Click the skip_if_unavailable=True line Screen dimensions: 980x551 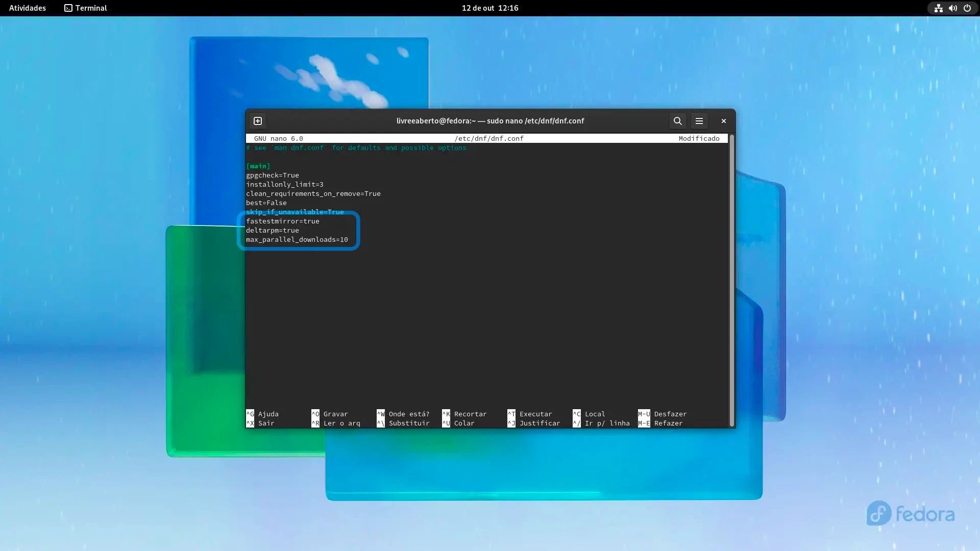coord(295,212)
